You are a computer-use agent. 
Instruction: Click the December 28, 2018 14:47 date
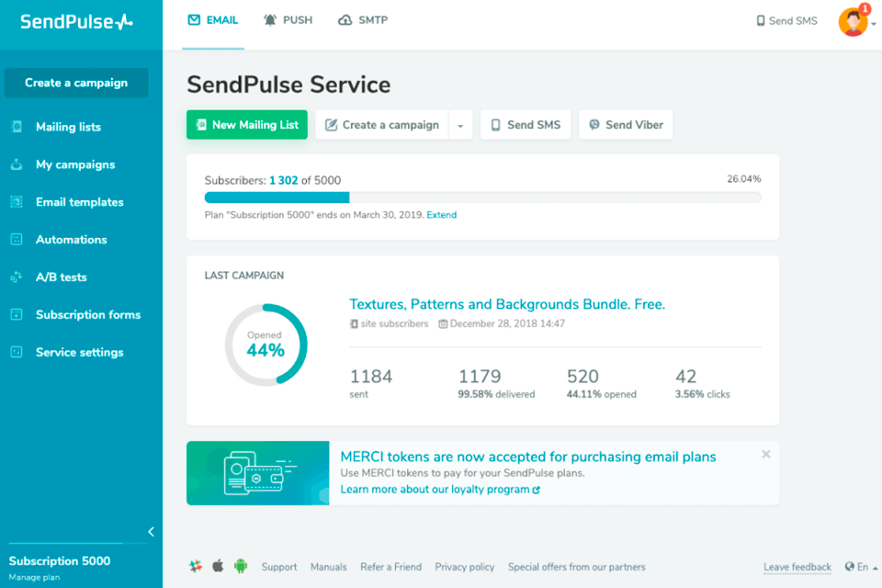[502, 324]
